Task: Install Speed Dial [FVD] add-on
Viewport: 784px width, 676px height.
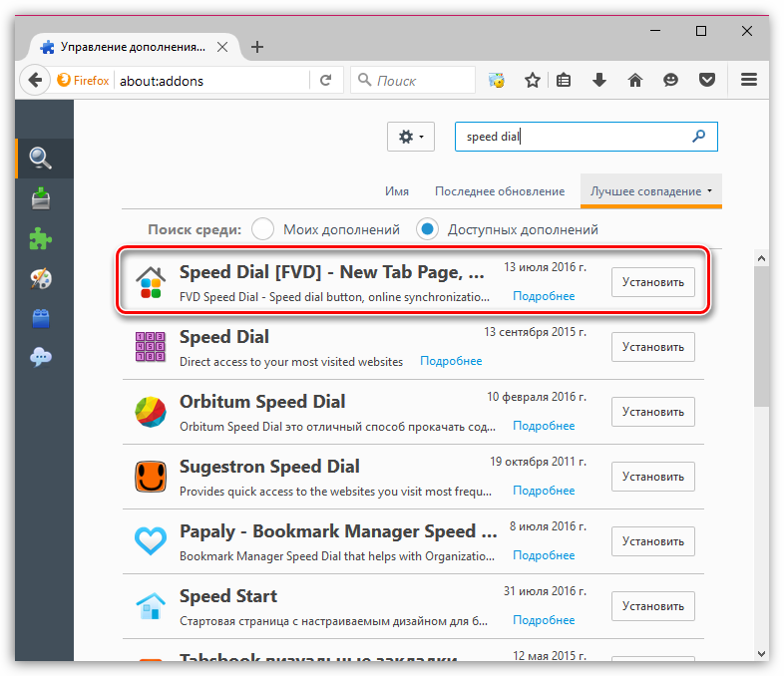Action: pos(653,282)
